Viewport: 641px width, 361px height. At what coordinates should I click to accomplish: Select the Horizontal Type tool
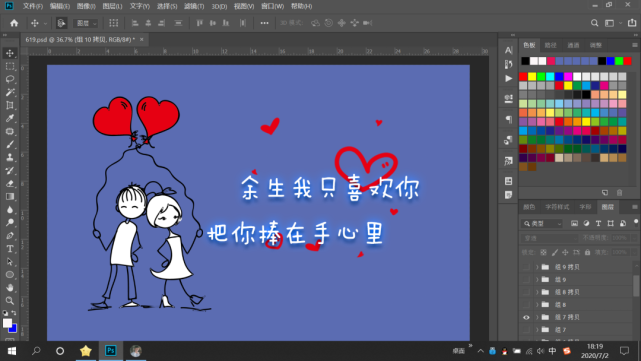10,249
